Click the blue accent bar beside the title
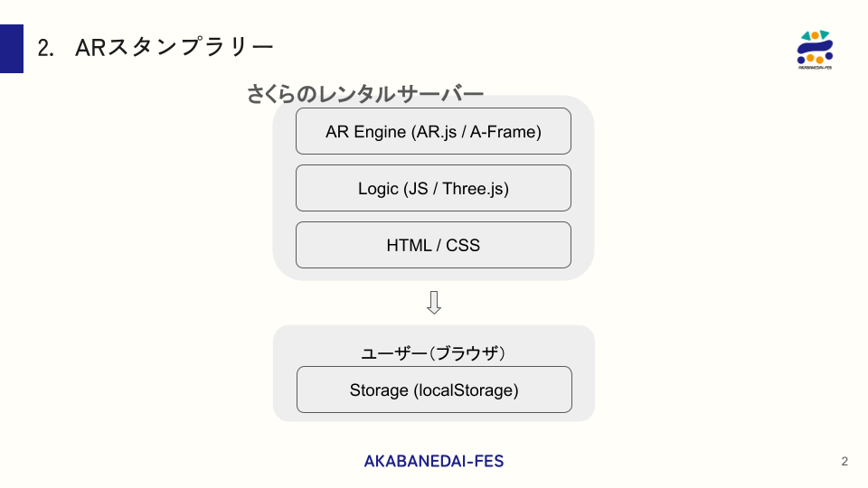The image size is (868, 488). [x=12, y=49]
